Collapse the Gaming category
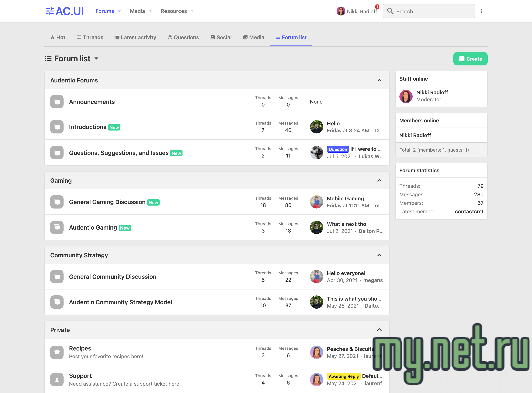532x393 pixels. (379, 181)
